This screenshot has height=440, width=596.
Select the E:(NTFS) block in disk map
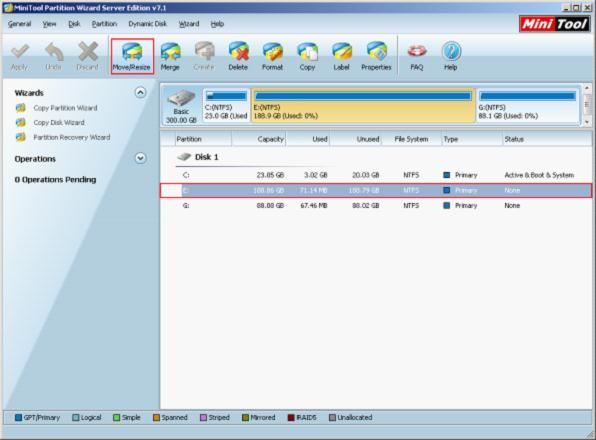coord(363,105)
